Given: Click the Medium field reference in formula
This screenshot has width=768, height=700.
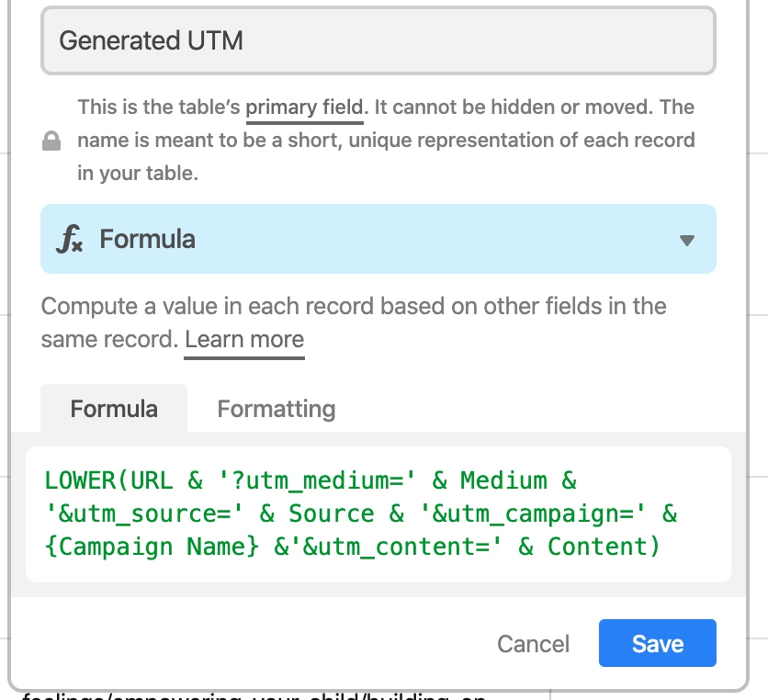Looking at the screenshot, I should coord(503,480).
